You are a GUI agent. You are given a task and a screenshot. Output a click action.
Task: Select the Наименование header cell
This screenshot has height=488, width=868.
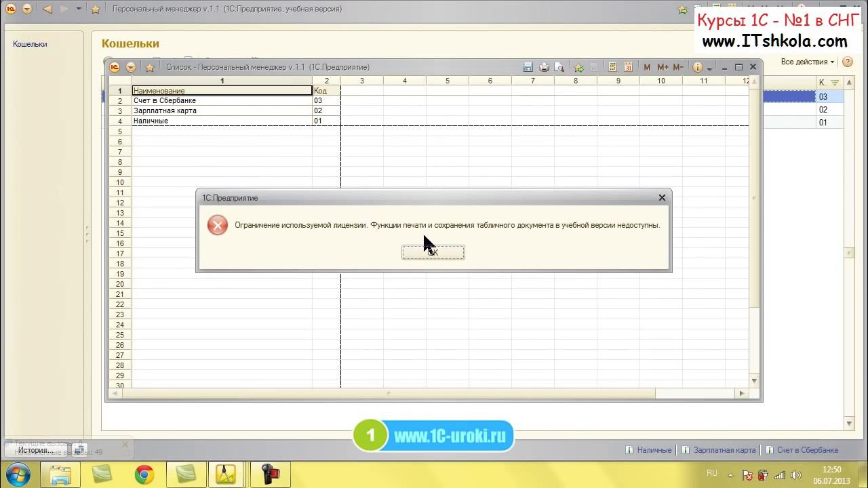222,90
